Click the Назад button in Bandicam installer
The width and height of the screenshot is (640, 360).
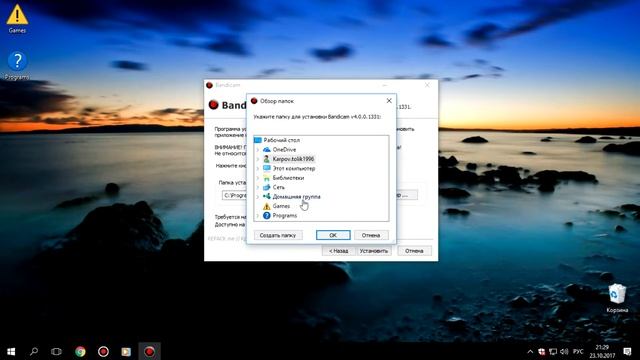click(x=338, y=251)
